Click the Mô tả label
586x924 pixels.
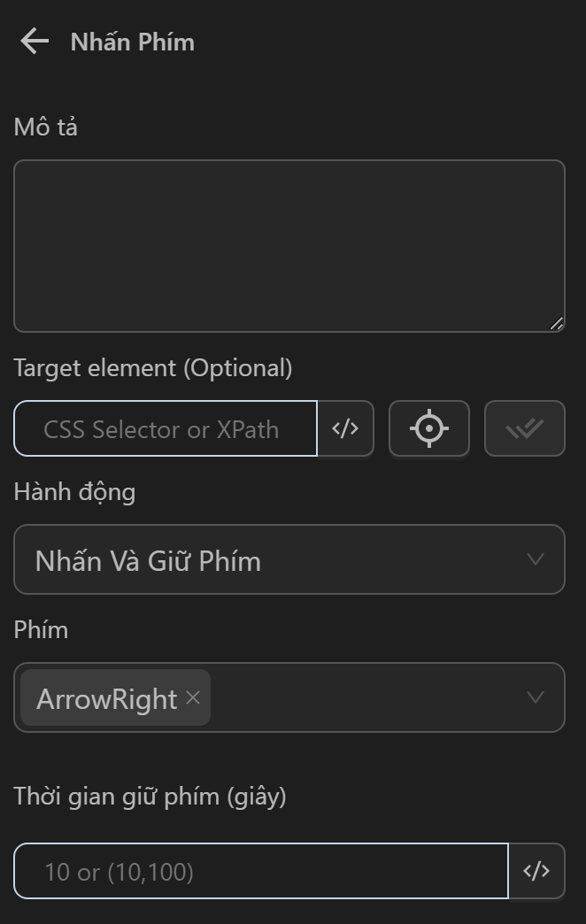click(46, 127)
